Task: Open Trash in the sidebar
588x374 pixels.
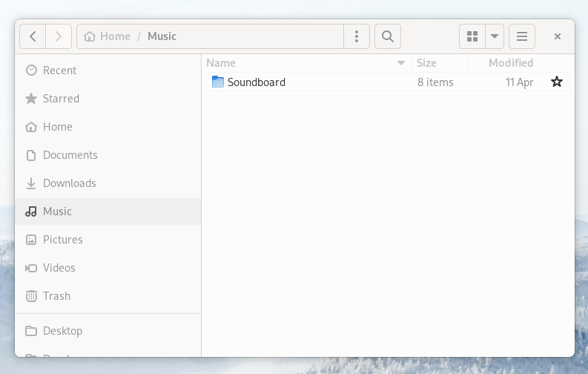Action: 108,296
